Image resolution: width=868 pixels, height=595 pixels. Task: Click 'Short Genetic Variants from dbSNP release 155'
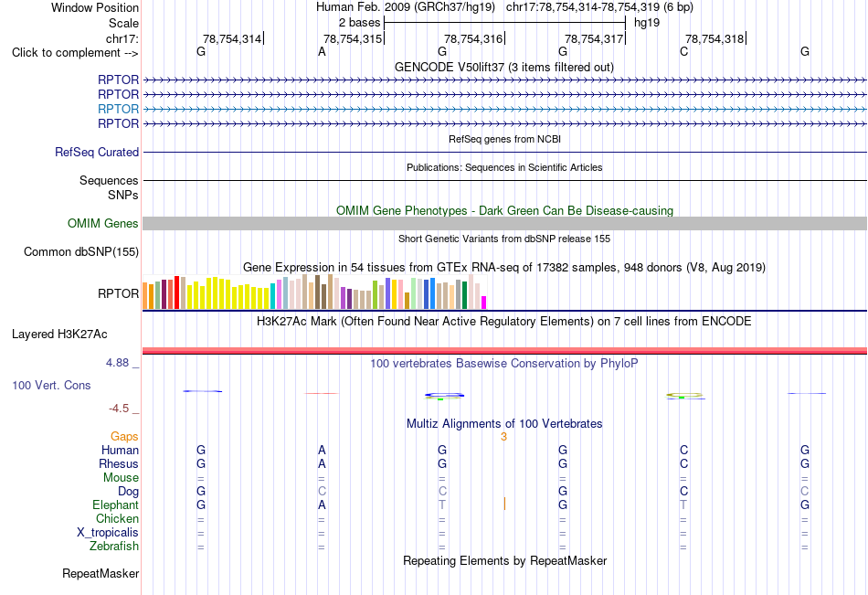[504, 239]
